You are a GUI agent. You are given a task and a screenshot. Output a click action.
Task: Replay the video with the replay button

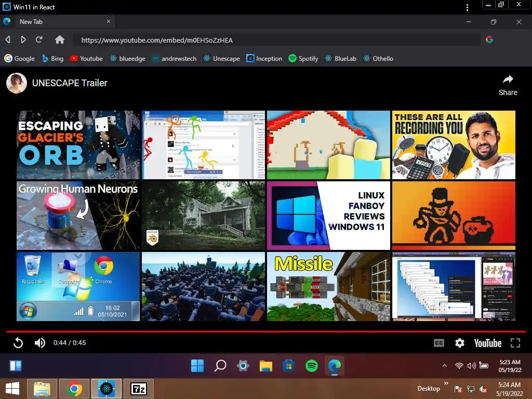pos(18,343)
